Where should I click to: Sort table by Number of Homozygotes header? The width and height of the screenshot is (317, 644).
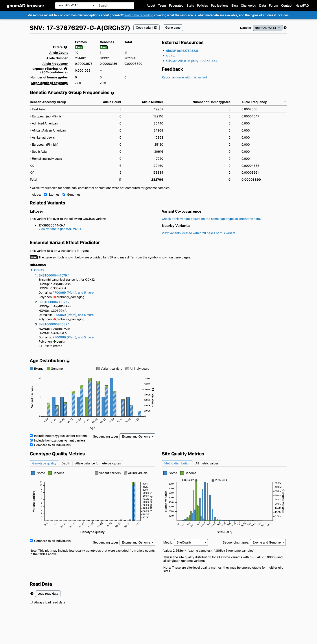coord(211,102)
